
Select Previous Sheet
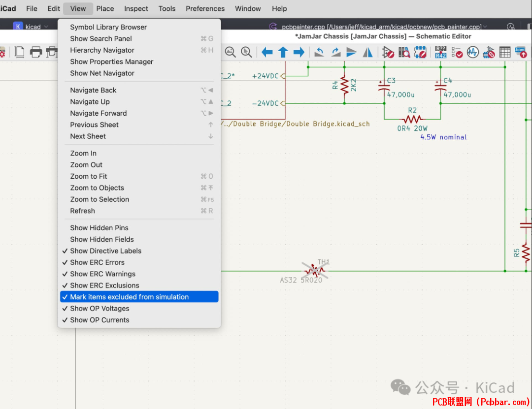pos(139,125)
